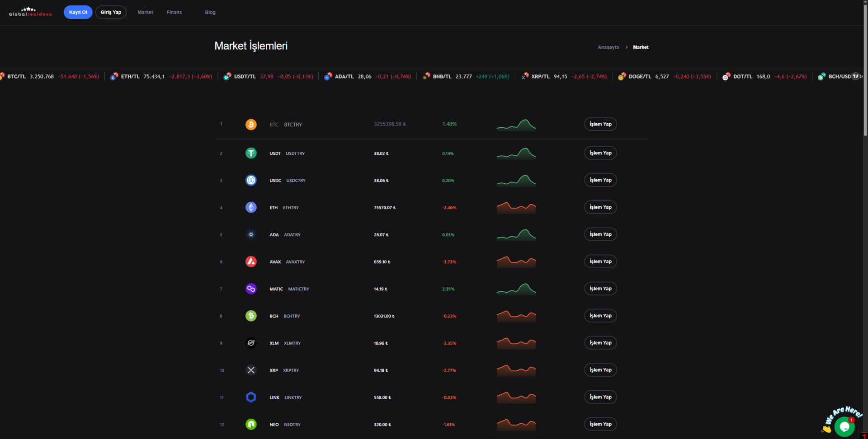
Task: Click the DOT/TL ticker coin icon
Action: 726,76
